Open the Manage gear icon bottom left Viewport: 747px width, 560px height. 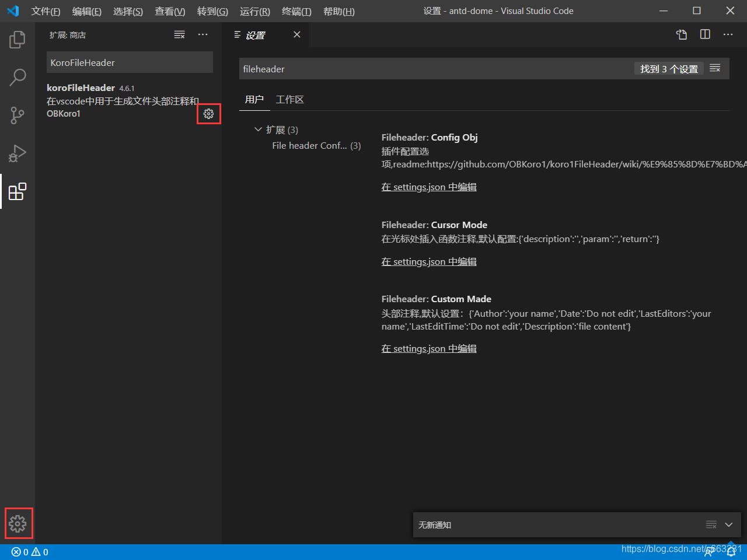[x=18, y=523]
